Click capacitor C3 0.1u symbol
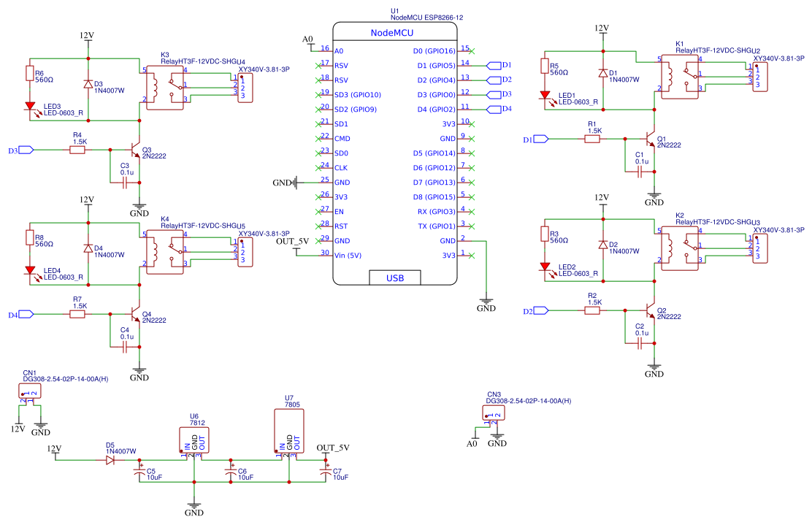812x525 pixels. click(x=125, y=183)
